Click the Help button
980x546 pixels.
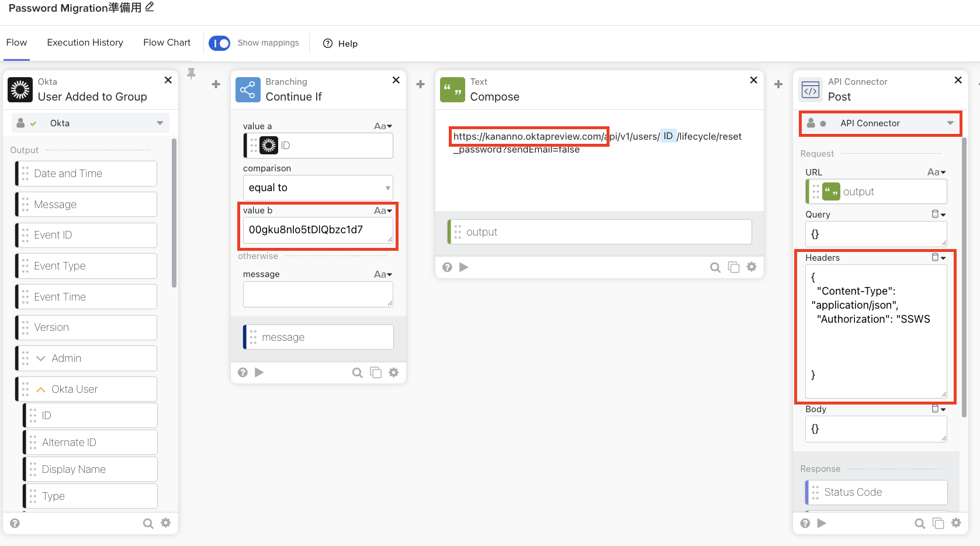[x=340, y=44]
